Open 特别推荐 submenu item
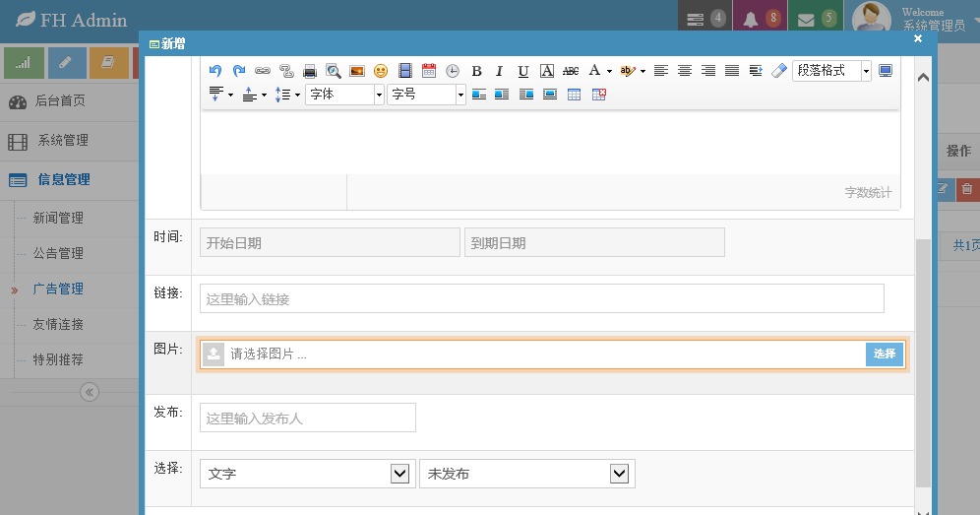This screenshot has height=515, width=980. (x=58, y=359)
